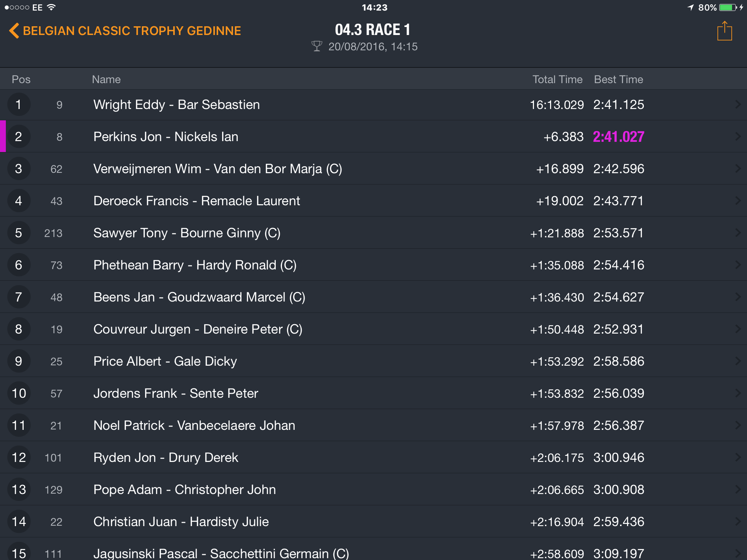Tap the share icon at top right

724,31
